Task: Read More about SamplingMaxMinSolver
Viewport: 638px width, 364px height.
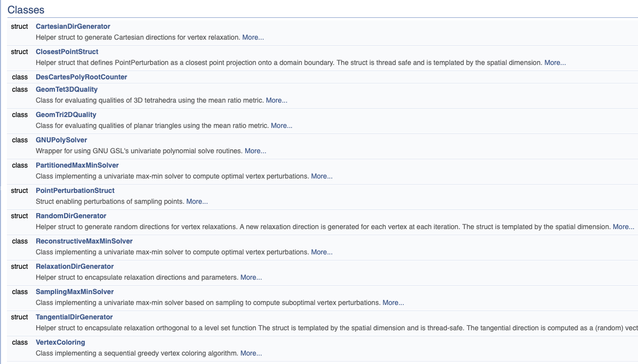Action: click(393, 303)
